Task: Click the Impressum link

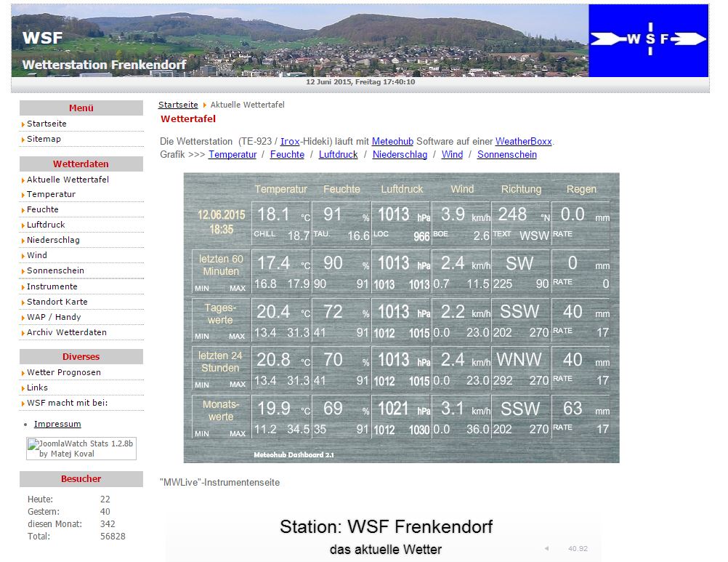Action: coord(57,424)
